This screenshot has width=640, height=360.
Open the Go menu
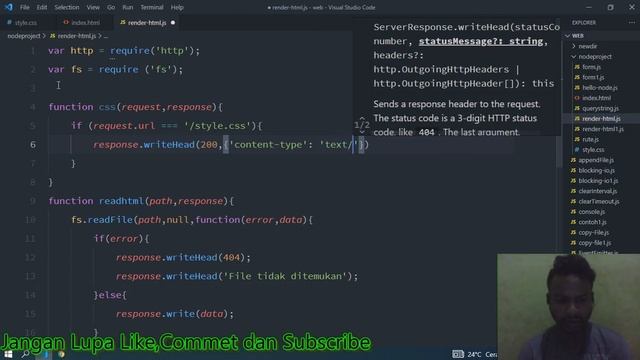coord(111,7)
